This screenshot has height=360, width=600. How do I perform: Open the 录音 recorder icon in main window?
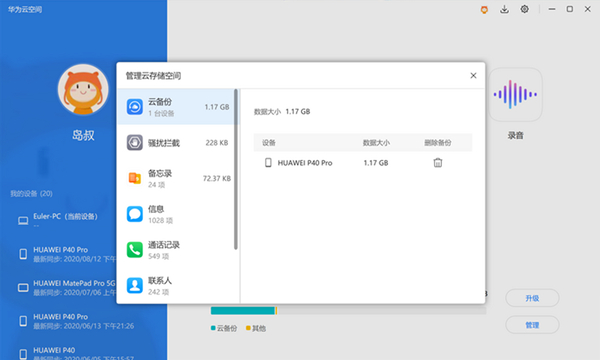[515, 94]
